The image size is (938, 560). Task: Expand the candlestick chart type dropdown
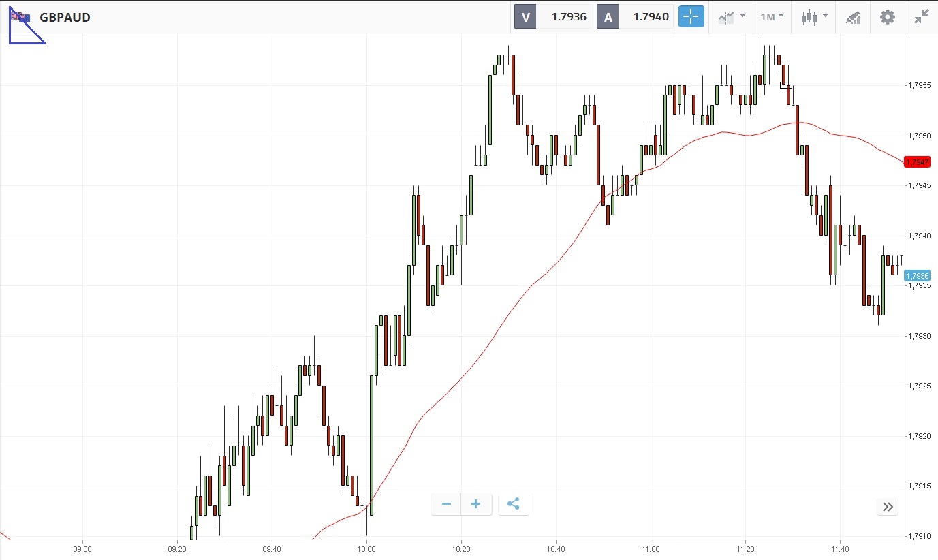point(814,17)
